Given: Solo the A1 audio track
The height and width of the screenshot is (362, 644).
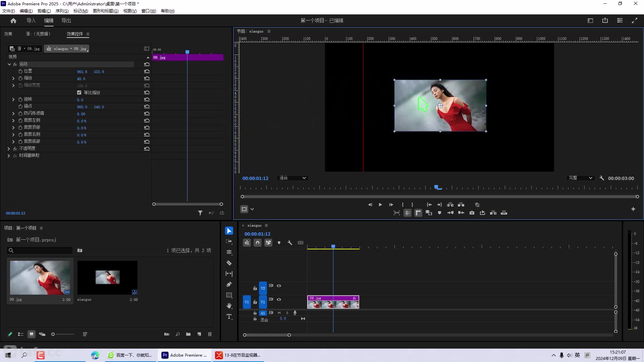Looking at the screenshot, I should pos(287,313).
